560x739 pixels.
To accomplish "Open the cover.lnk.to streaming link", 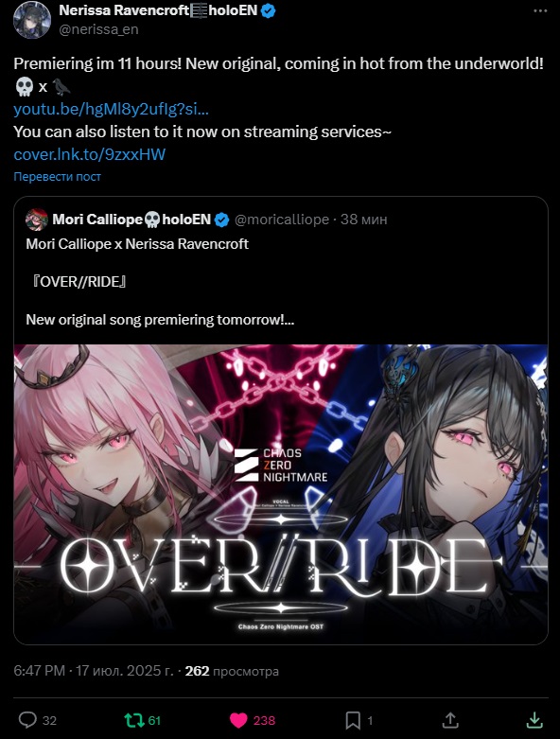I will [90, 154].
